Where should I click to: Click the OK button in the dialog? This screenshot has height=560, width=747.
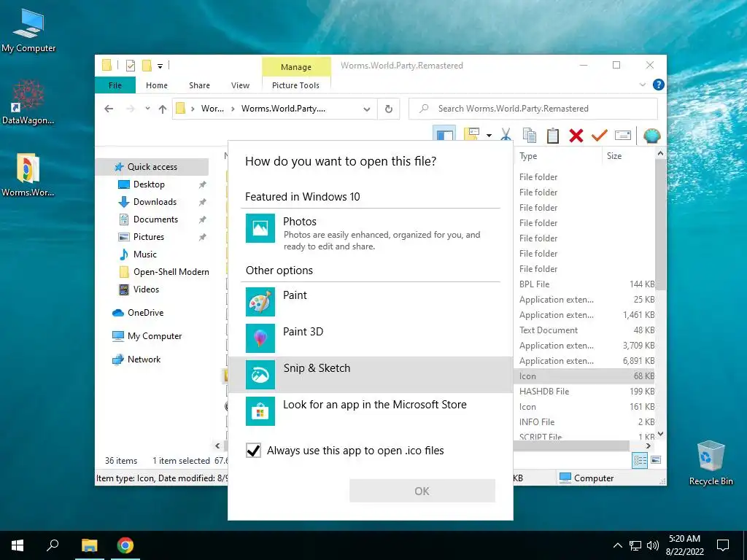pos(422,491)
